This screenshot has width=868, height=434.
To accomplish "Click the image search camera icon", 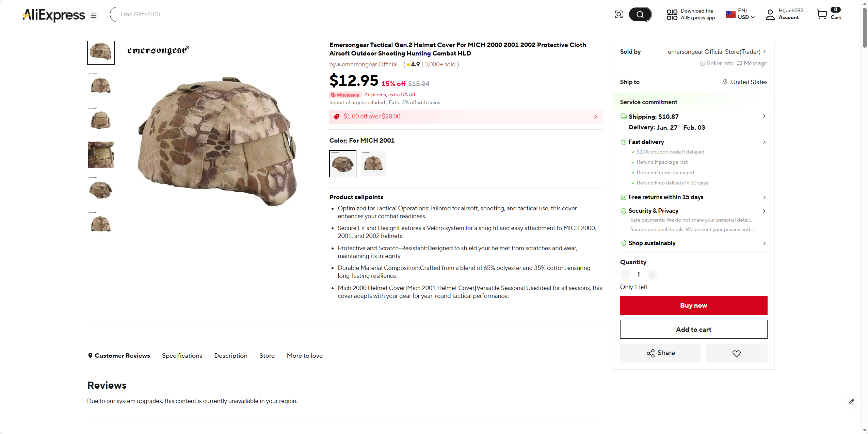I will click(618, 14).
